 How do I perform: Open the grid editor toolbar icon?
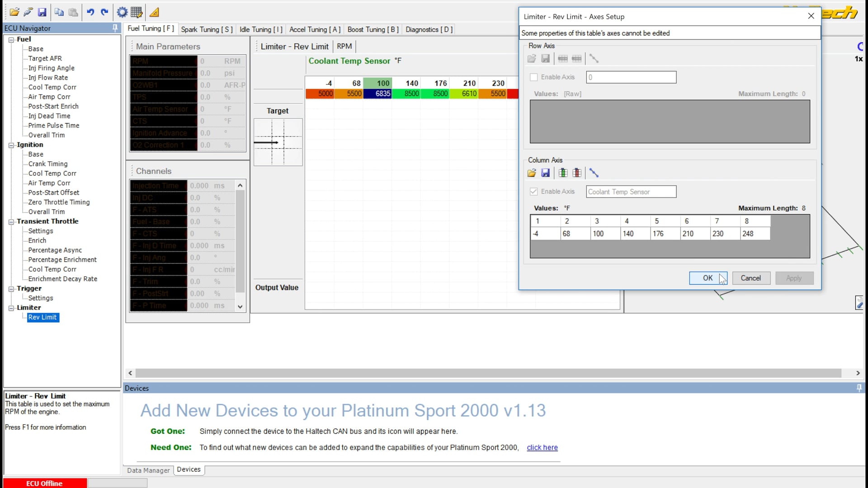[136, 12]
